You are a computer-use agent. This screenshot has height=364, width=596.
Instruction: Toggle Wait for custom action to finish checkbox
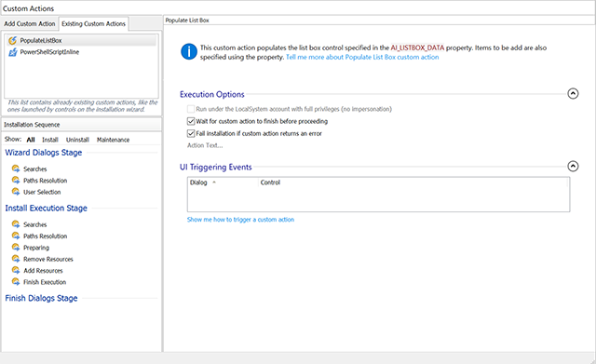click(191, 121)
